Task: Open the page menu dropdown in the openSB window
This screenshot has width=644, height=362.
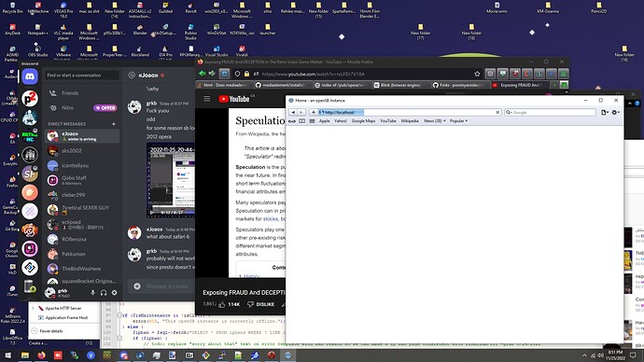Action: tap(605, 112)
